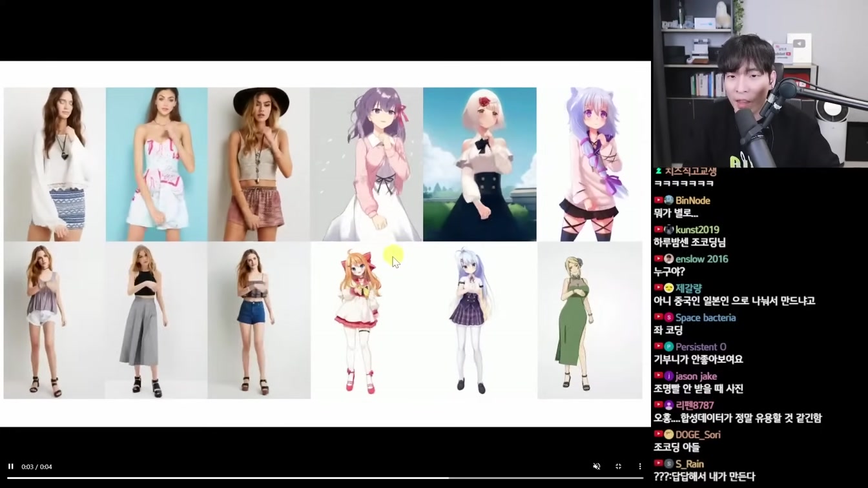Click the YouTube badge beside kunst2019
The height and width of the screenshot is (488, 868).
coord(659,229)
